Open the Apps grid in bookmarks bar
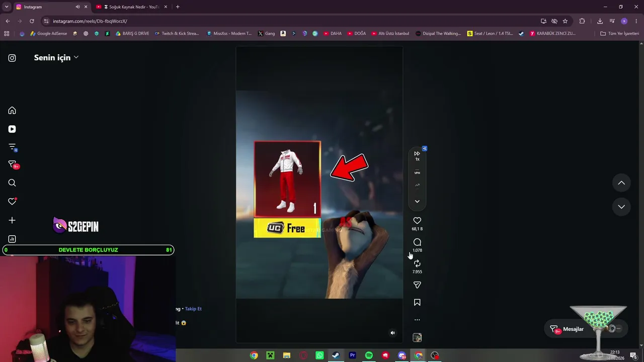644x362 pixels. click(7, 34)
